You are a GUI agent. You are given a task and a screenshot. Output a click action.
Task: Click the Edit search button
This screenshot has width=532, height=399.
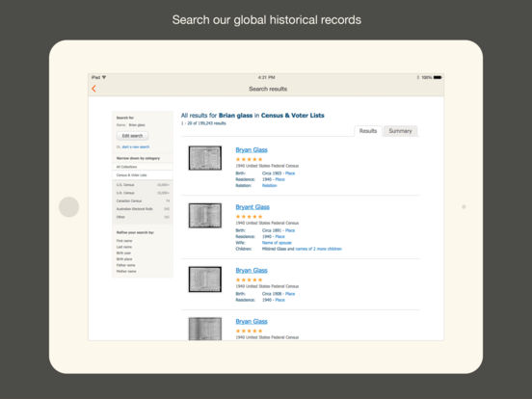132,136
